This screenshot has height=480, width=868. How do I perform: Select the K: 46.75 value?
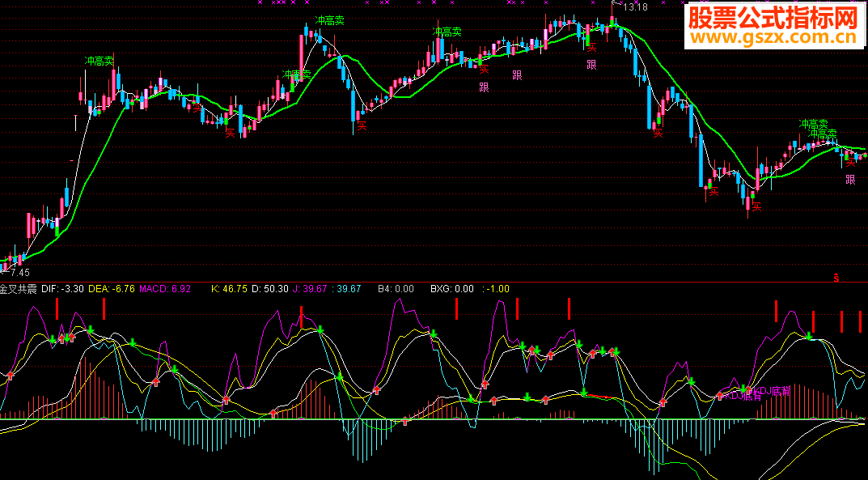point(229,288)
